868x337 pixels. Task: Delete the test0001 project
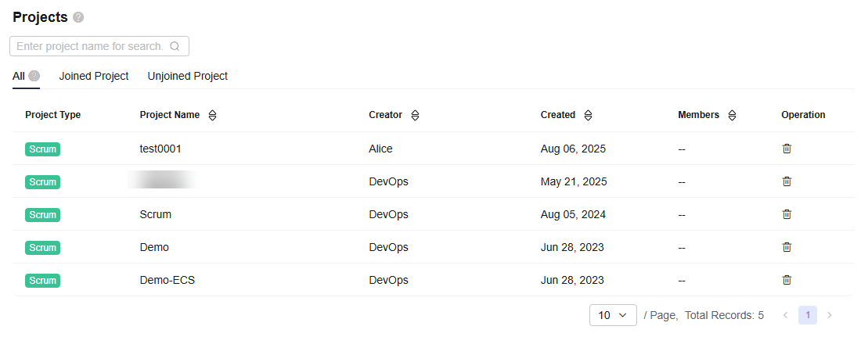tap(787, 149)
